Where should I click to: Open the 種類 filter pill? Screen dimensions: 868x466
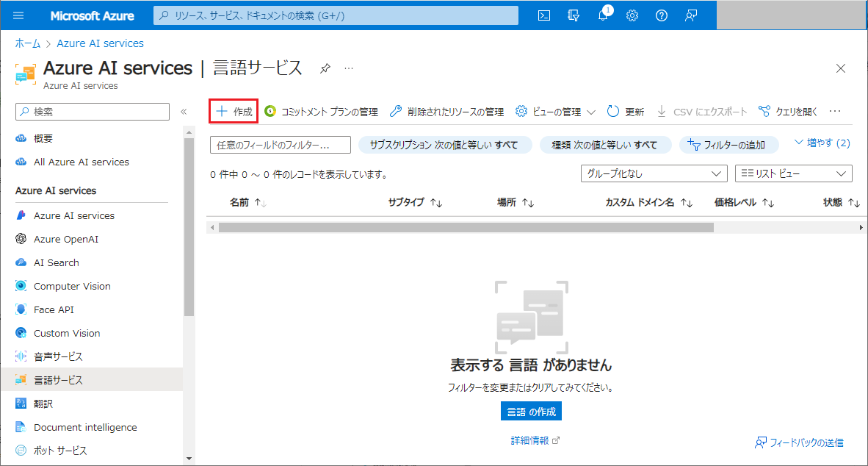coord(605,145)
